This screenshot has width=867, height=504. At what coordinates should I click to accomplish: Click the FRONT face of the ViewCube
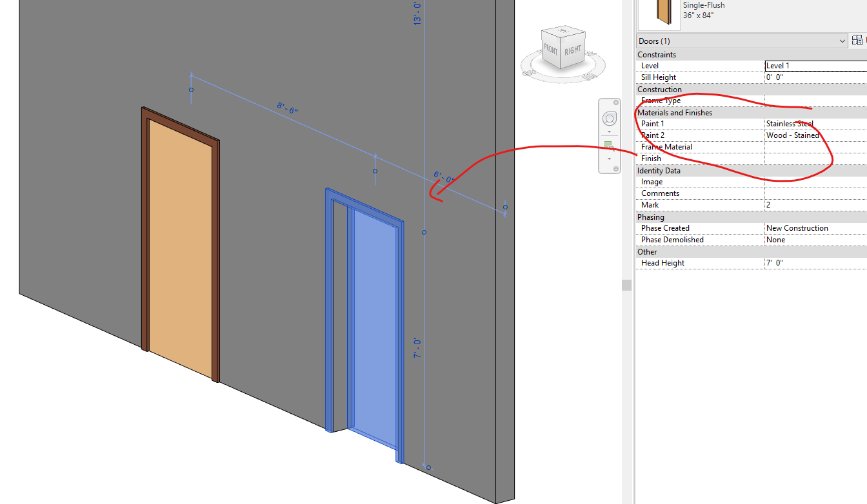click(551, 50)
